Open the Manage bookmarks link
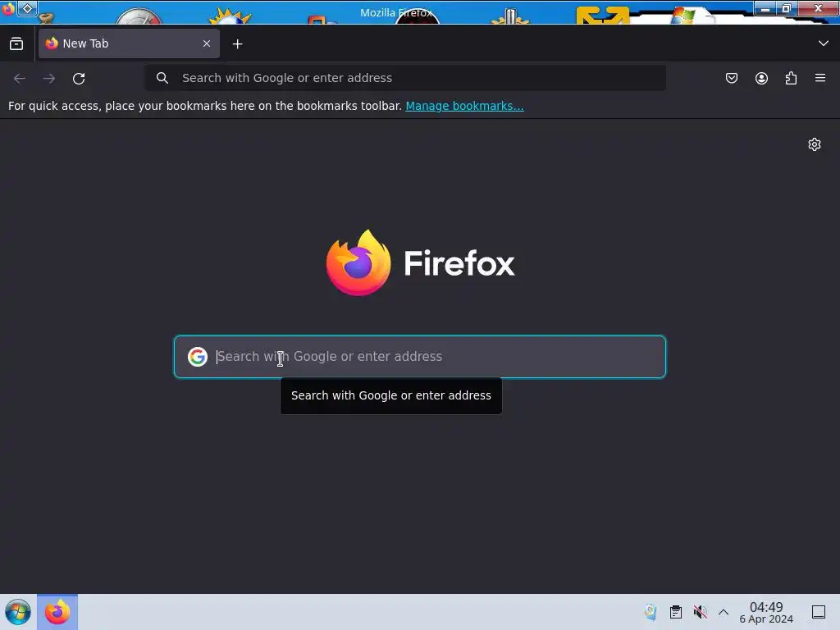The width and height of the screenshot is (840, 630). 464,106
